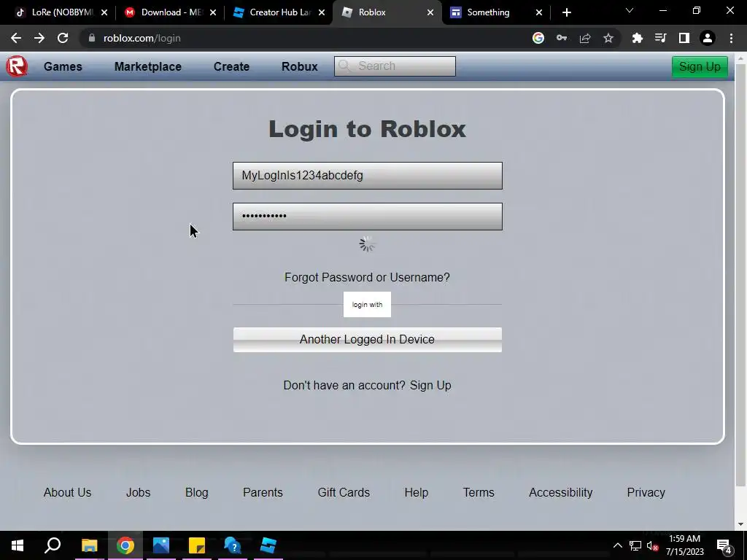The image size is (747, 560).
Task: Close the Something tab
Action: 539,12
